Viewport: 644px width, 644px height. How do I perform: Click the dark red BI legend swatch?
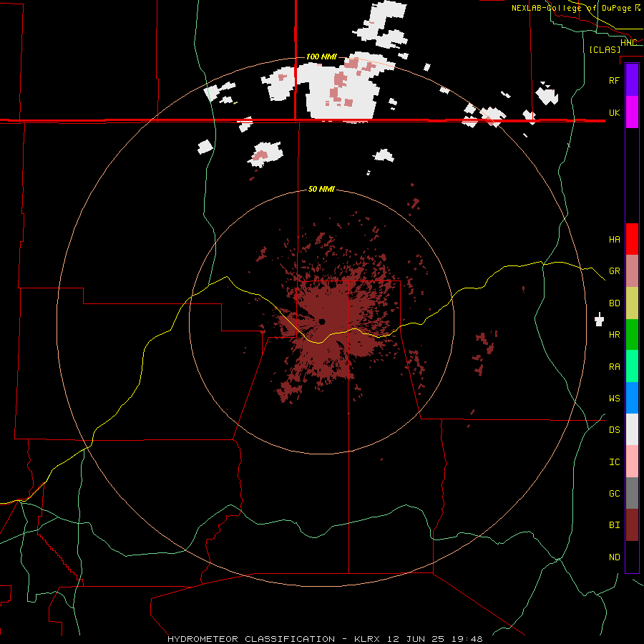[632, 525]
